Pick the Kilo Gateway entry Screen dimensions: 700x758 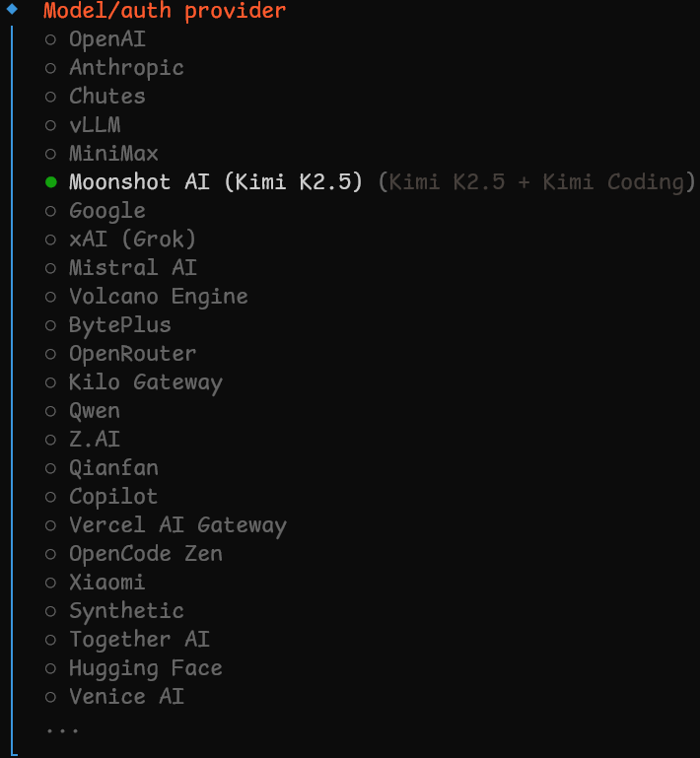[145, 382]
